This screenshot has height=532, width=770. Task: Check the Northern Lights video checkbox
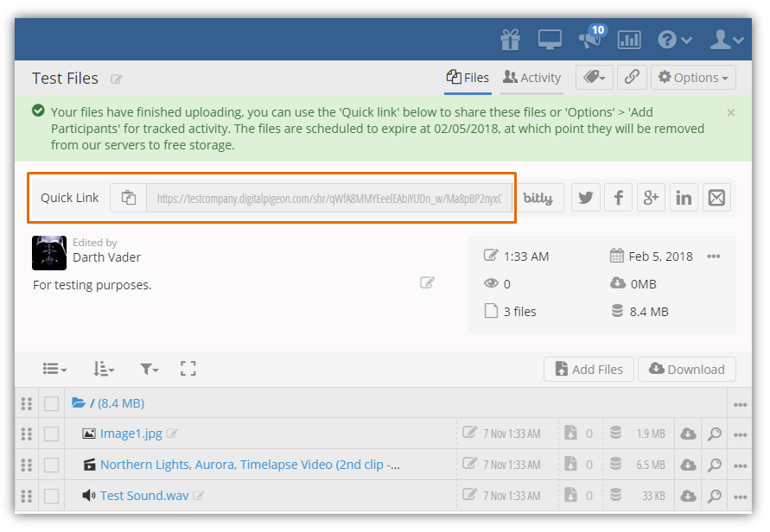pos(52,465)
